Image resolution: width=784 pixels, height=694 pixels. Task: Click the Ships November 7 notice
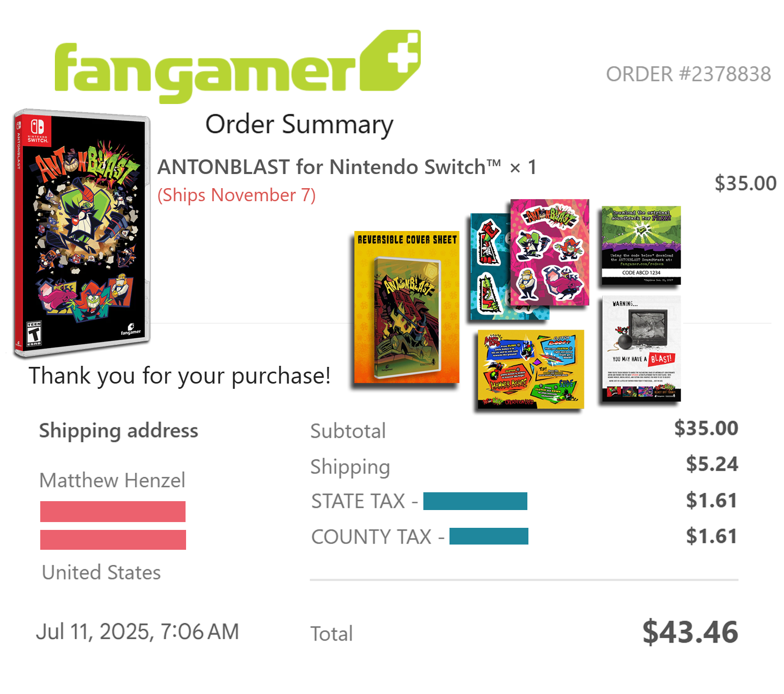point(237,195)
